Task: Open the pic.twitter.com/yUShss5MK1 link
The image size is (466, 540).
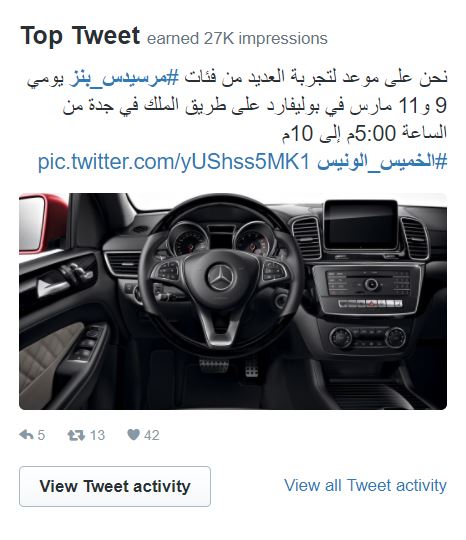Action: pyautogui.click(x=174, y=162)
